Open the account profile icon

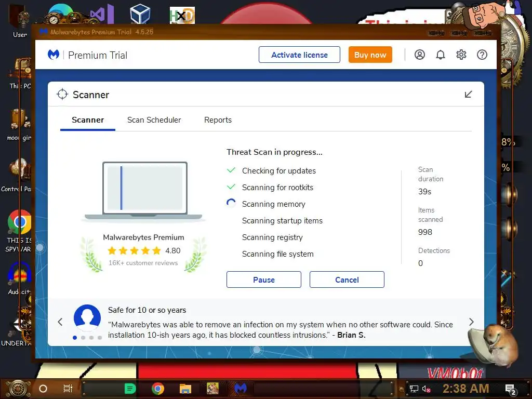420,55
